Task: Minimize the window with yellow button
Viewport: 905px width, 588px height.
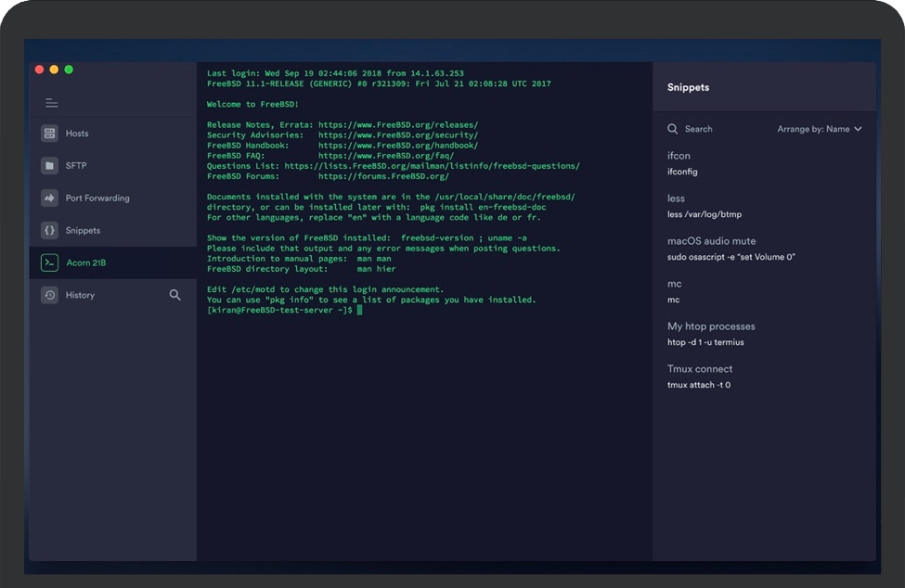Action: pyautogui.click(x=54, y=70)
